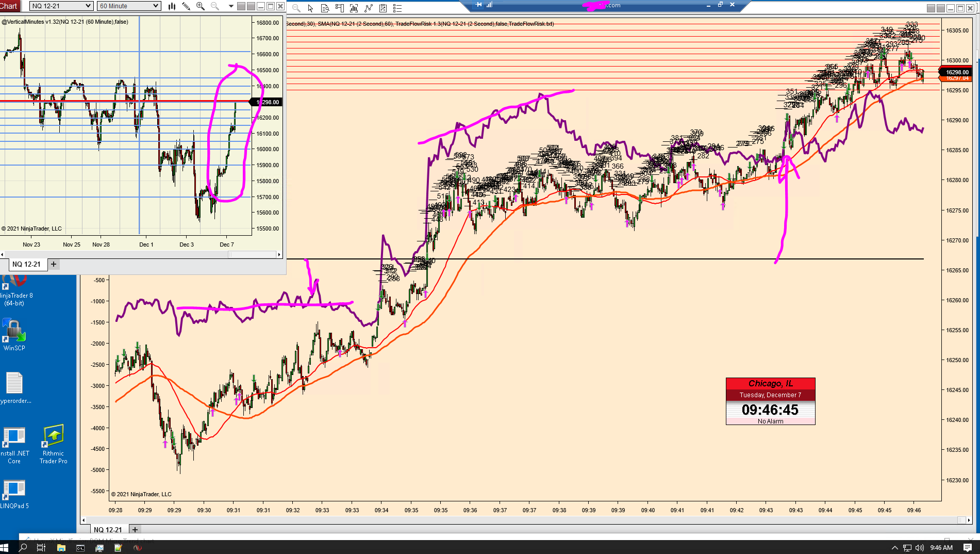Toggle the pin icon on remote session bar
980x554 pixels.
[x=479, y=5]
